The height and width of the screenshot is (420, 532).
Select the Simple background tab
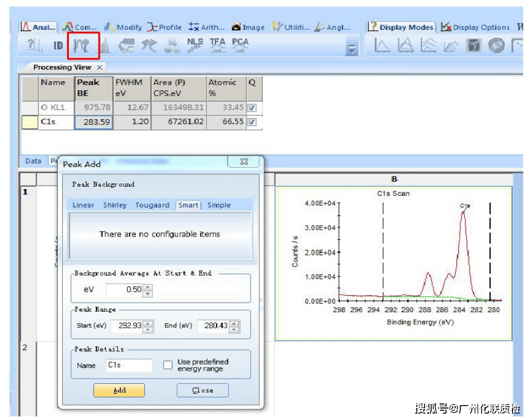[219, 205]
